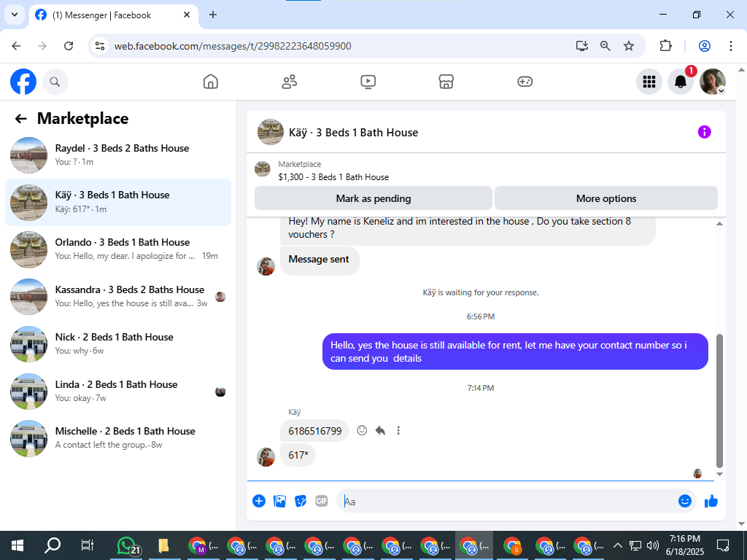Open Nick 2 Beds 1 Bath House chat
Image resolution: width=747 pixels, height=560 pixels.
118,344
